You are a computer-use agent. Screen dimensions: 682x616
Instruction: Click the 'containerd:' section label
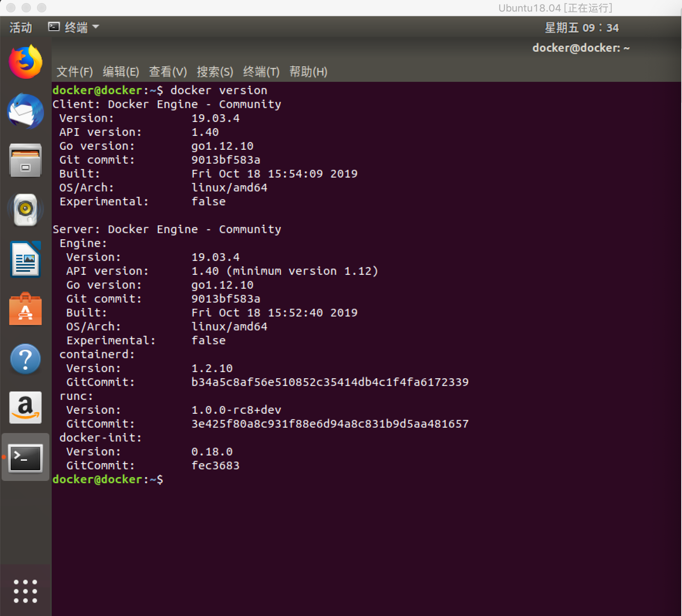(97, 354)
